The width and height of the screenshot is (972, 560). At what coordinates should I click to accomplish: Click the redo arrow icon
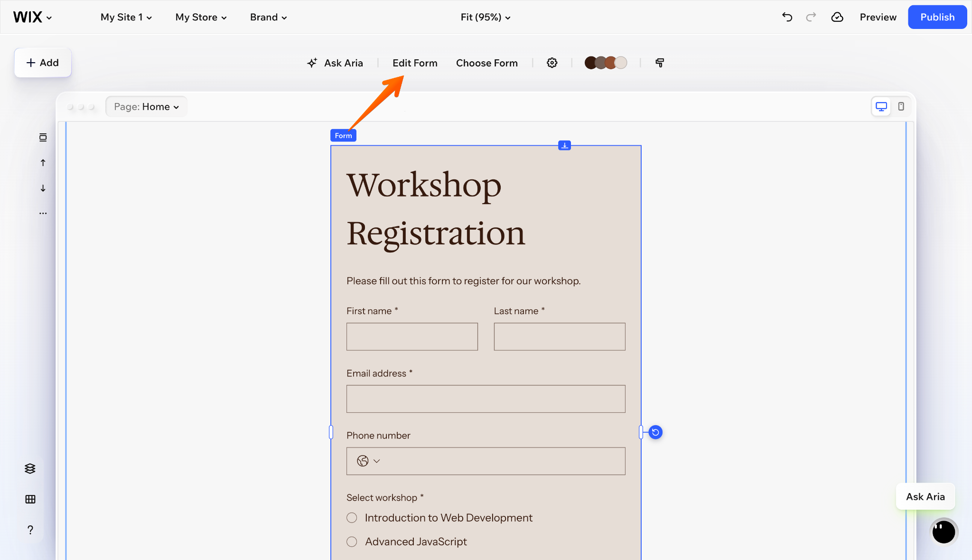click(x=811, y=17)
